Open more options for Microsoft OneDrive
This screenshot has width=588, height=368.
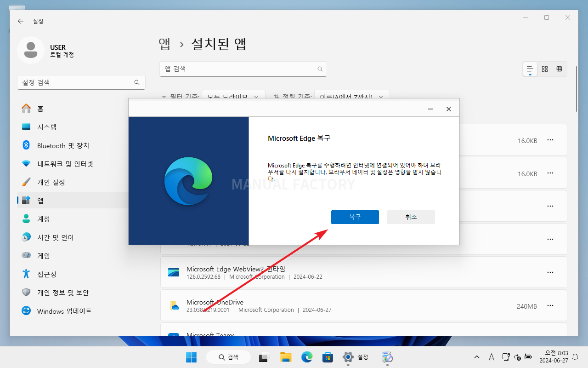click(550, 305)
